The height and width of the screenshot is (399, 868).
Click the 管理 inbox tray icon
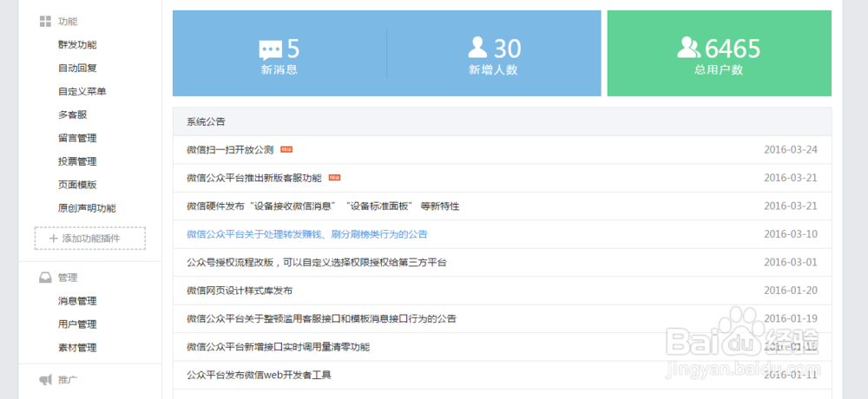[x=45, y=278]
